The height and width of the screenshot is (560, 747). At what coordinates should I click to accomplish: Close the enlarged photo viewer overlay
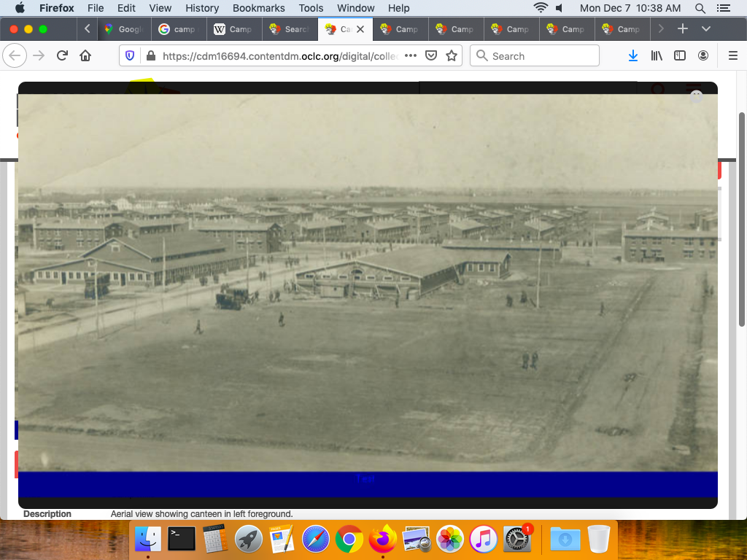(696, 96)
